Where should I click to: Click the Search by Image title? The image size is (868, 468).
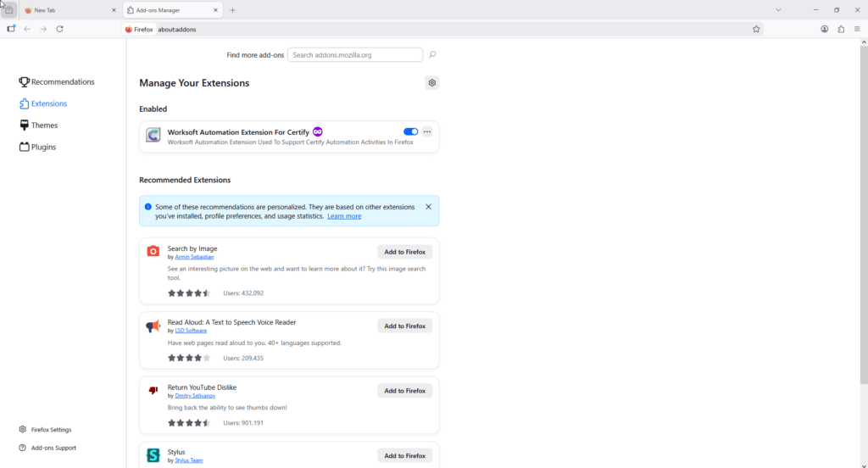(192, 248)
